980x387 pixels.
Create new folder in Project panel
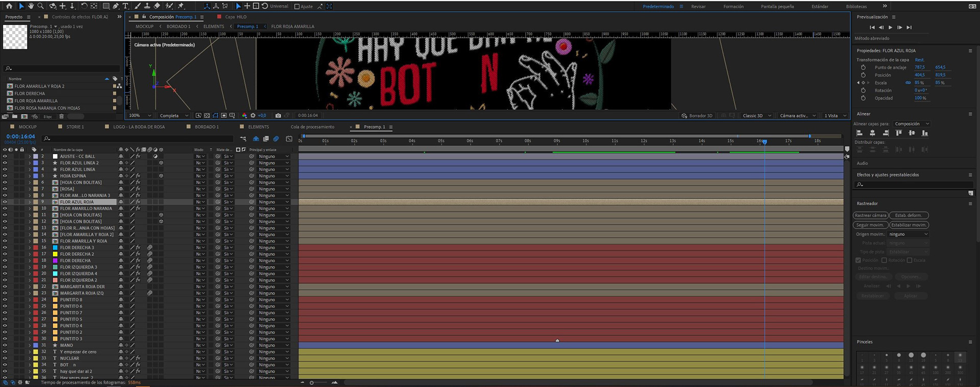[x=14, y=116]
